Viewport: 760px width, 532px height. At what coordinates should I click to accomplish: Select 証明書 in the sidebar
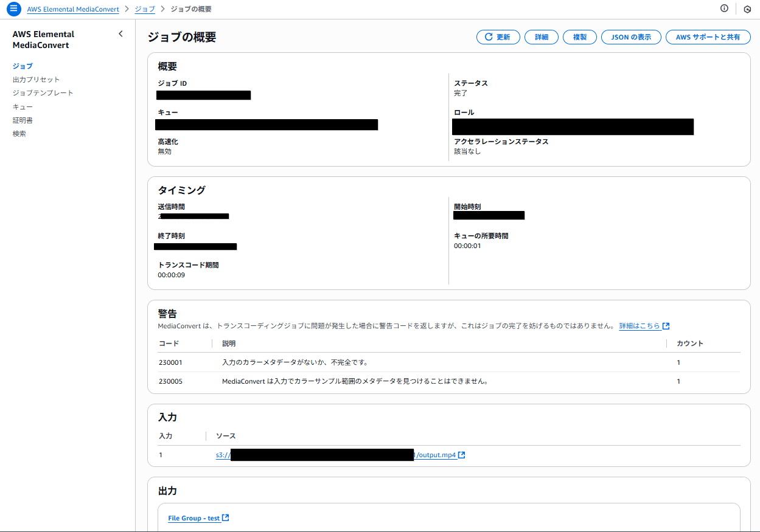tap(23, 120)
